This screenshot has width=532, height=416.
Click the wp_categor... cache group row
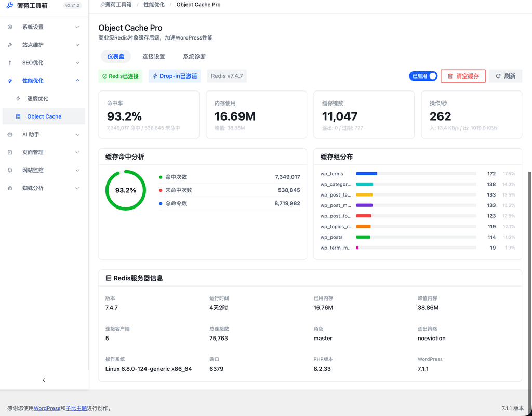point(418,184)
